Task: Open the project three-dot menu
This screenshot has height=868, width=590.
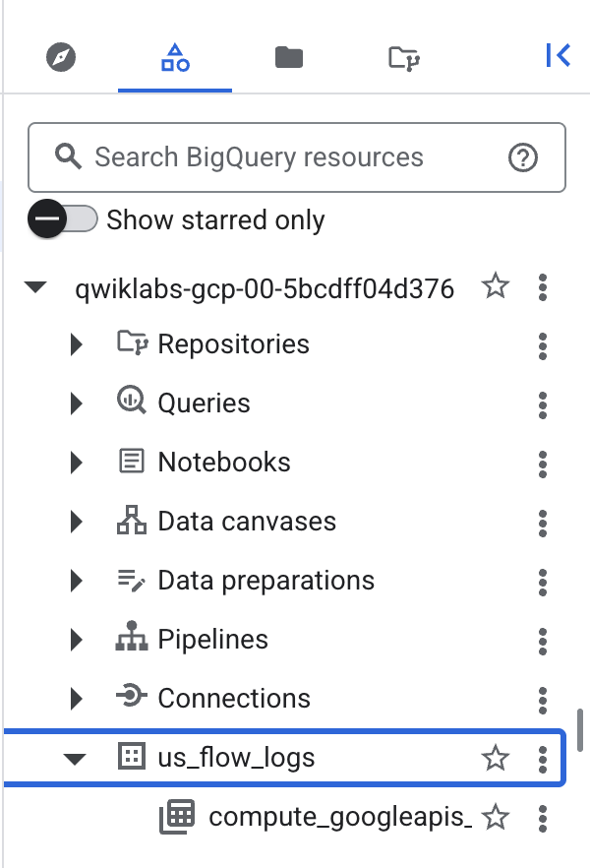Action: click(542, 286)
